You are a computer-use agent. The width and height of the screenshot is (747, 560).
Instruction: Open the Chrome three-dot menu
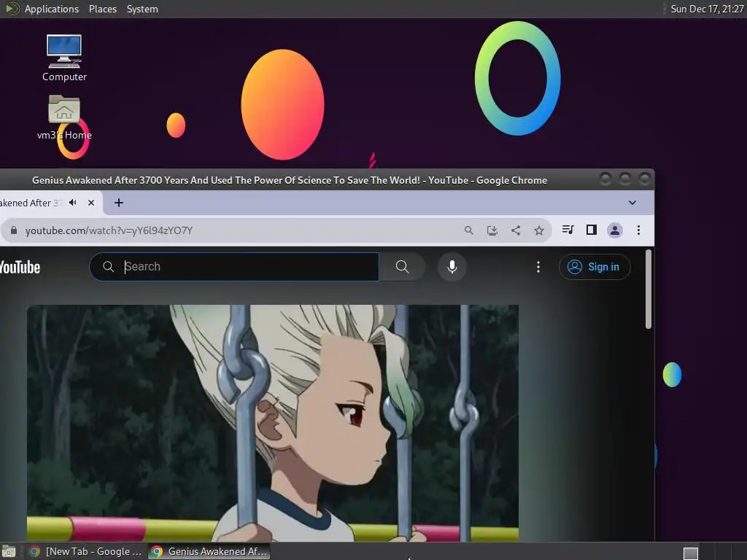[x=638, y=230]
